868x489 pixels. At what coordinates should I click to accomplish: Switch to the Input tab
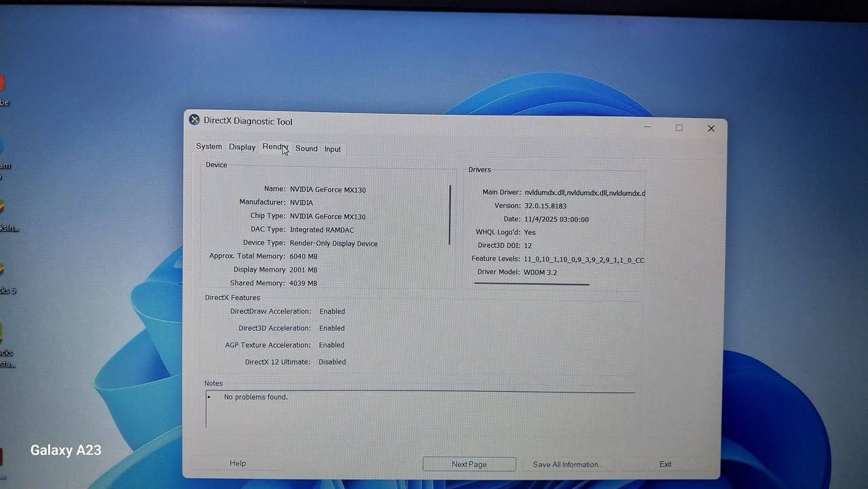click(333, 149)
